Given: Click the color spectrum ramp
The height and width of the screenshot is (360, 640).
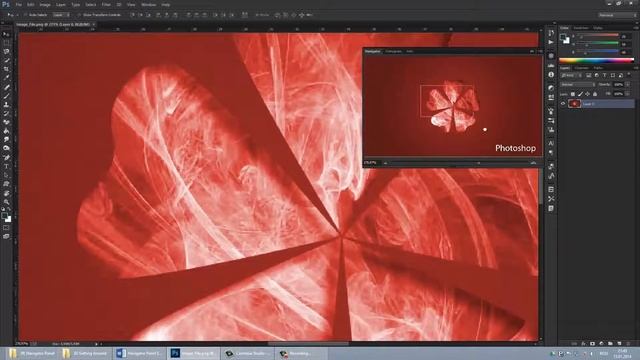Looking at the screenshot, I should 597,60.
